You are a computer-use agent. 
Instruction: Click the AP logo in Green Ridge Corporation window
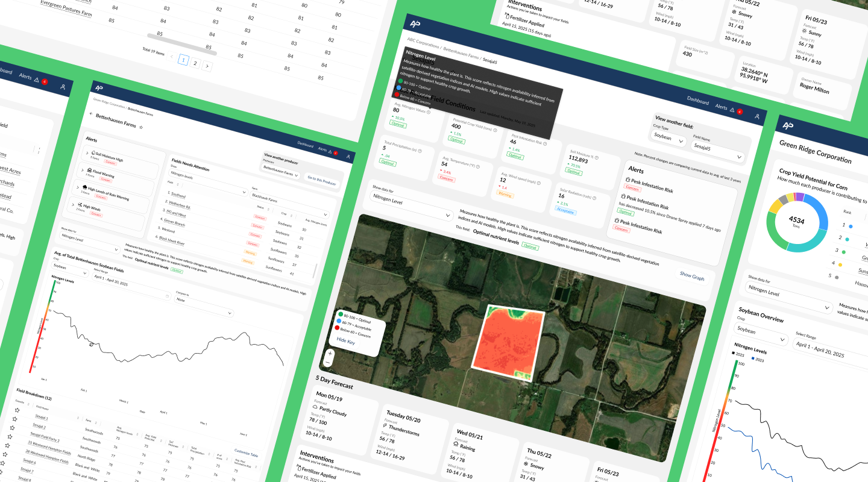788,125
